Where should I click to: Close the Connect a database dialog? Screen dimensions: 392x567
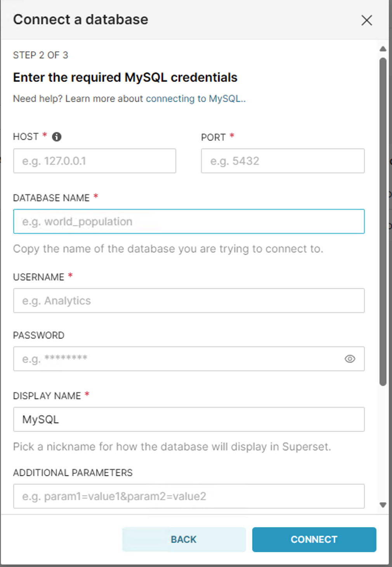point(366,20)
